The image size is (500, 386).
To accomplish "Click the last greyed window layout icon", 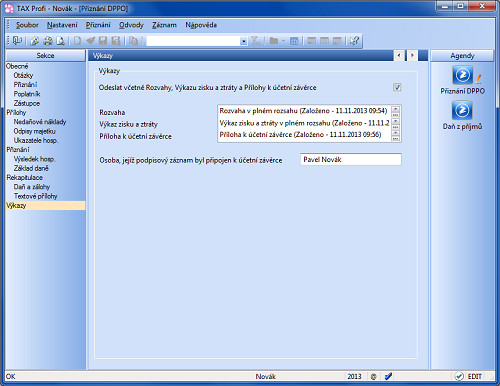I will click(x=337, y=41).
